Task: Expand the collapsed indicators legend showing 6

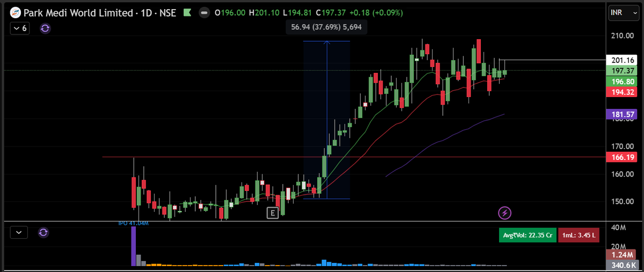Action: (20, 28)
